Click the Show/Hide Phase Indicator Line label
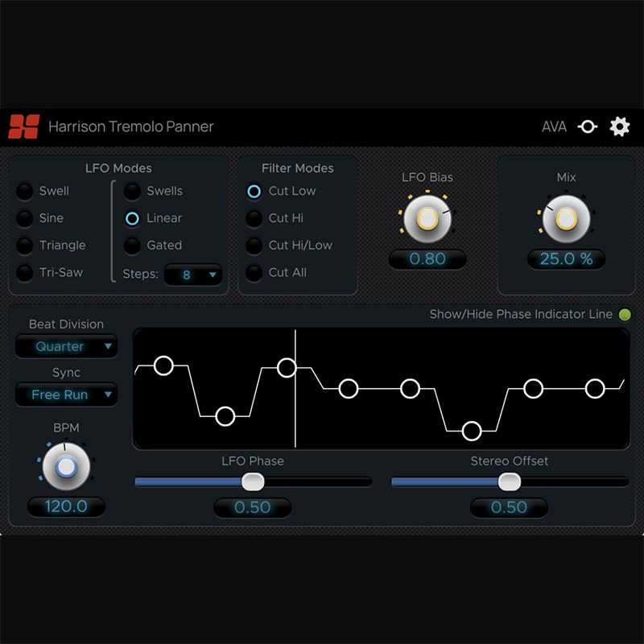Viewport: 644px width, 644px height. click(521, 315)
